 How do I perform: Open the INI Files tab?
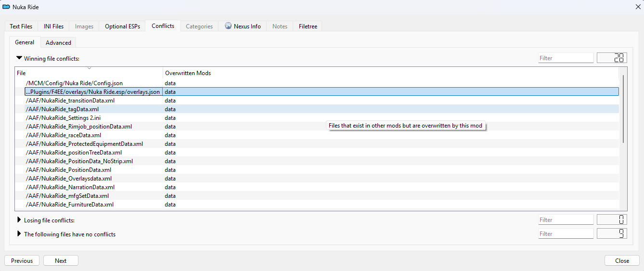pyautogui.click(x=53, y=26)
